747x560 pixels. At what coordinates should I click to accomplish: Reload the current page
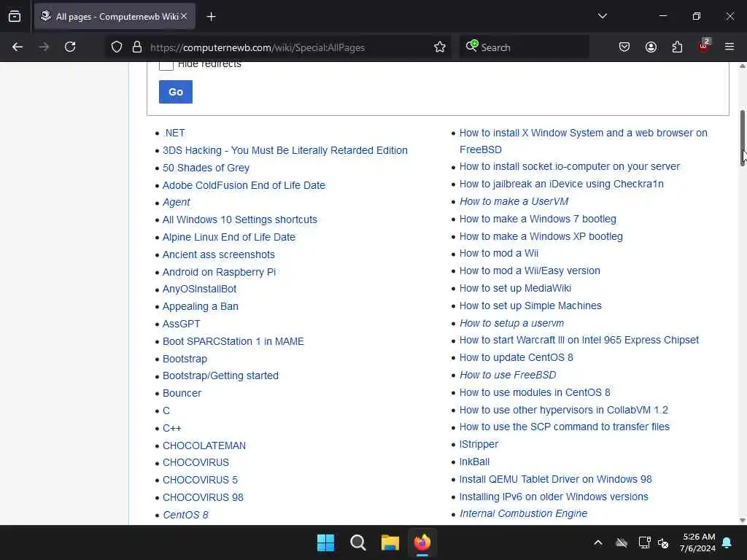click(70, 47)
